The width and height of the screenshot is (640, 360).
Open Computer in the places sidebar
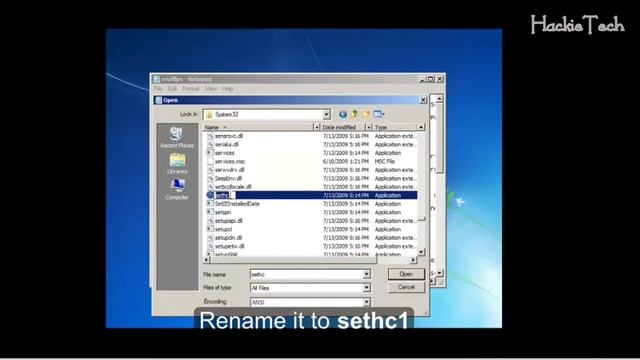pos(177,189)
